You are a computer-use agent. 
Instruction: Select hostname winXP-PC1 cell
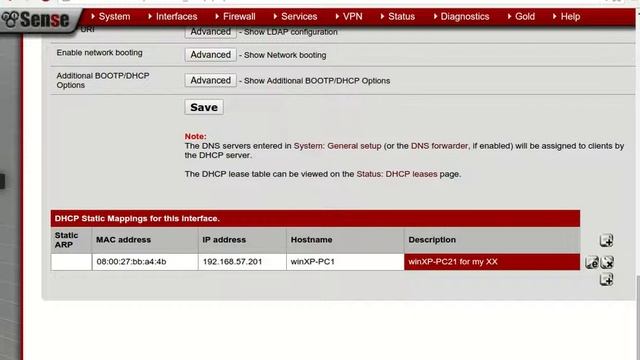click(345, 262)
